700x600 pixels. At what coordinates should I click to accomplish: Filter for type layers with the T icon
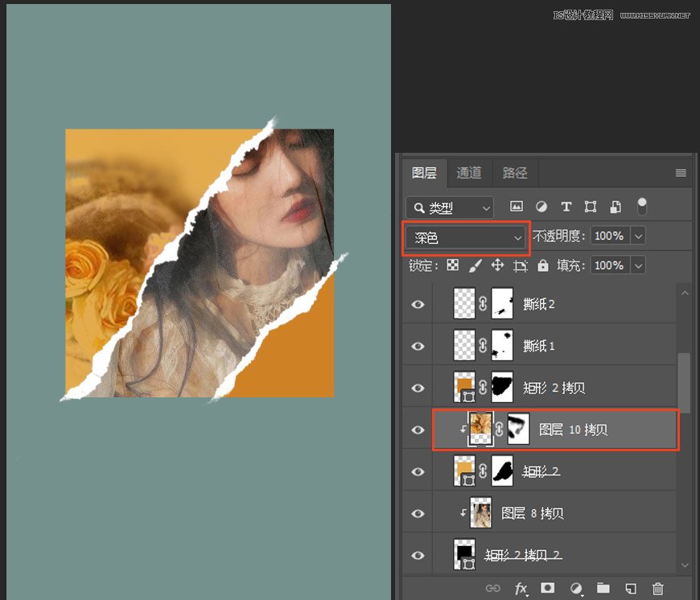(566, 207)
